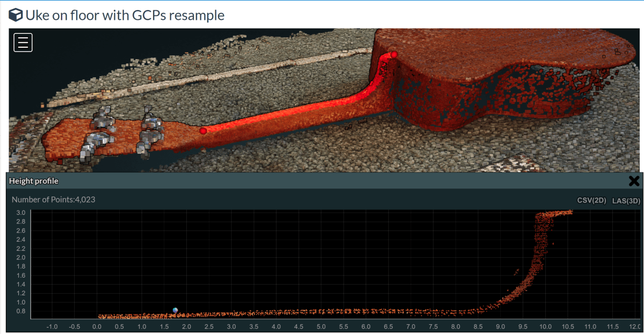Select the red profile marker on the ukulele neck
644x334 pixels.
click(203, 130)
